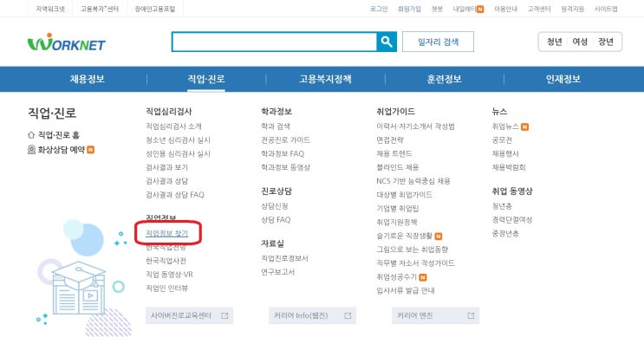Open 한국직업사전 link
This screenshot has height=337, width=644.
pos(166,261)
